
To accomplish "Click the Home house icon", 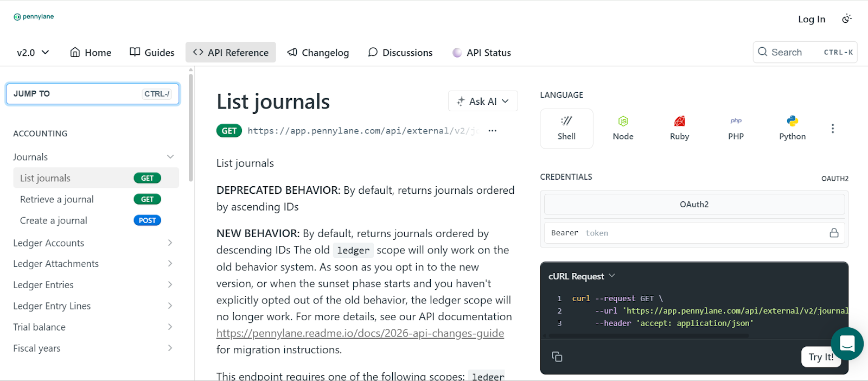I will 75,52.
